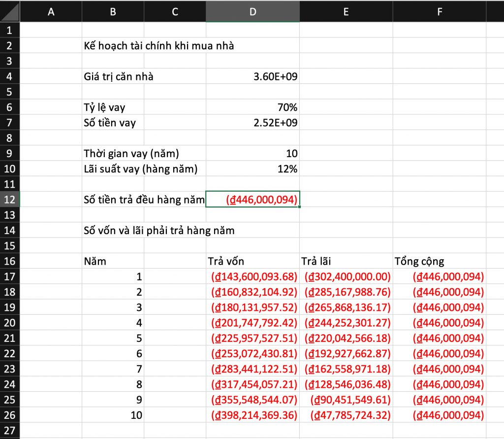Select loan amount cell 2.52E+09
This screenshot has width=504, height=439.
pos(252,122)
